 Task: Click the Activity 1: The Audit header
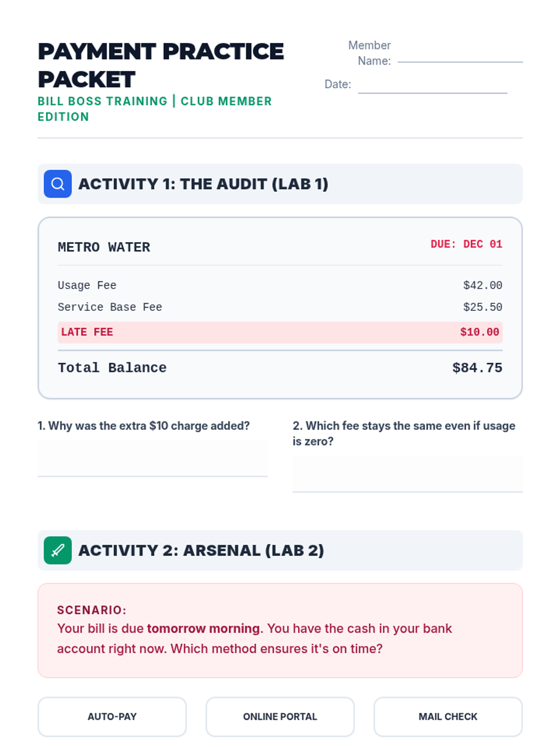point(203,184)
